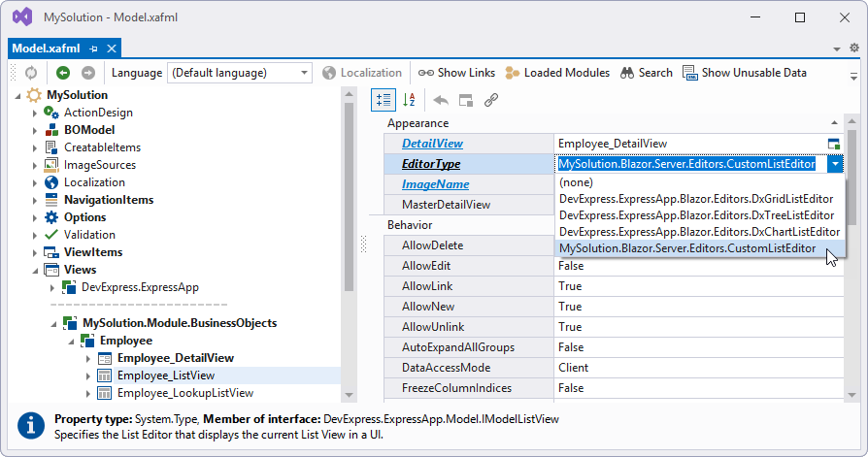Click the property window layout icon
868x457 pixels.
pyautogui.click(x=466, y=100)
